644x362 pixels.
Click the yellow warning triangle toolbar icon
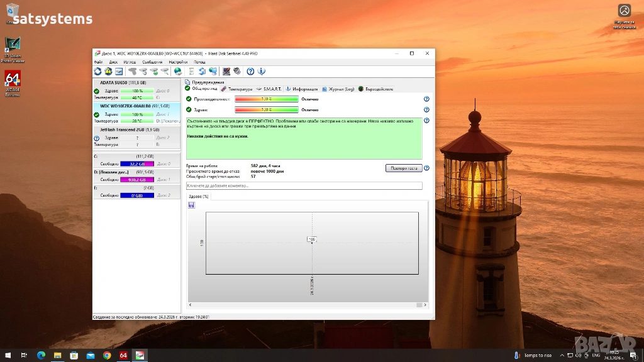click(x=108, y=72)
